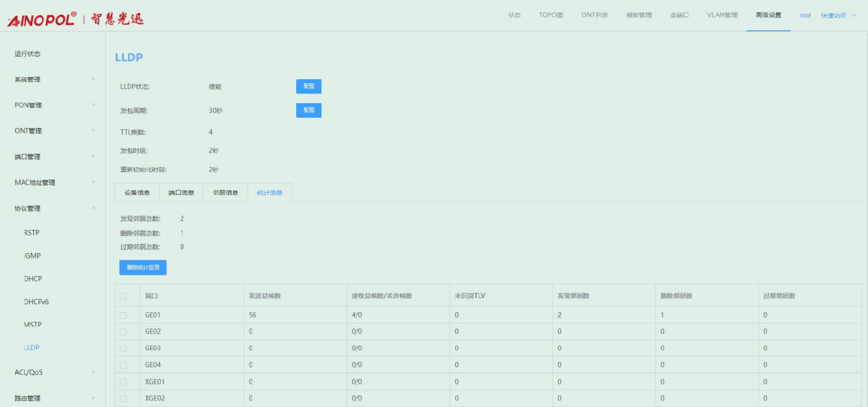Expand the PON管理 menu arrow
This screenshot has height=407, width=868.
click(x=93, y=105)
